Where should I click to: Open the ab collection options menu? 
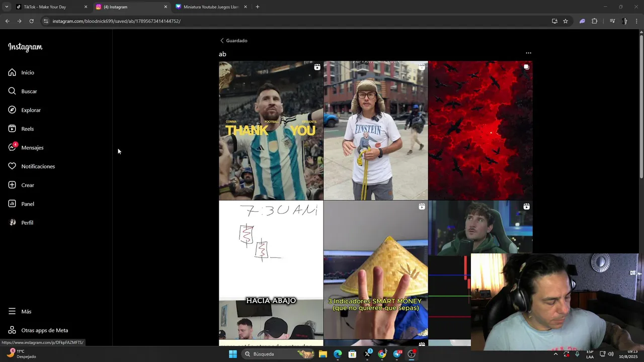tap(528, 53)
